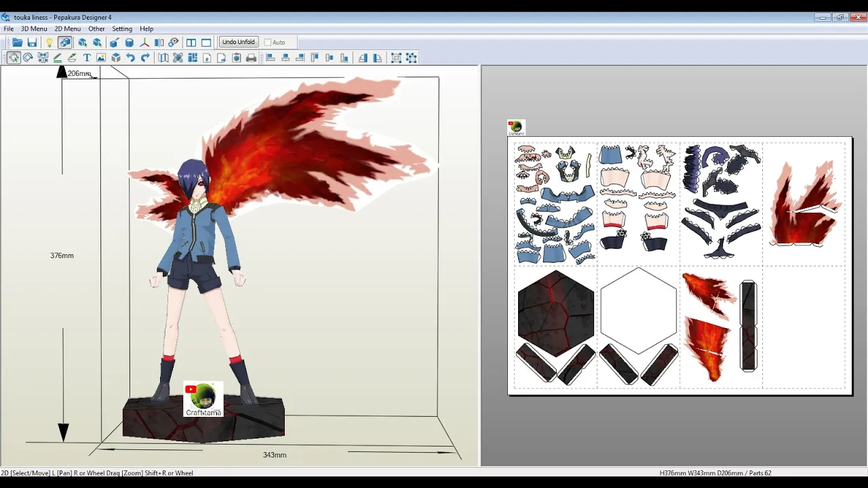Click the Undo Unfold button

(239, 42)
